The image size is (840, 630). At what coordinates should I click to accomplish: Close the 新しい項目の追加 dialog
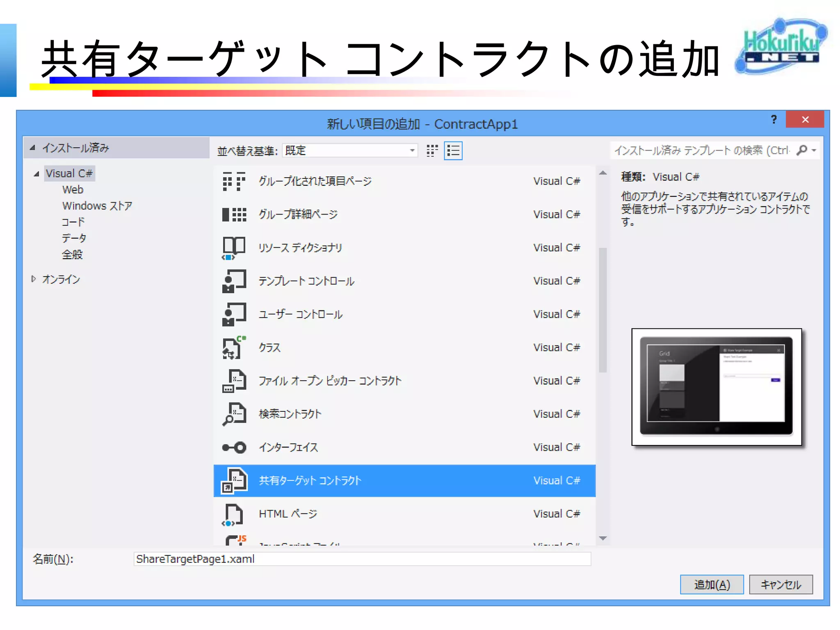click(805, 119)
